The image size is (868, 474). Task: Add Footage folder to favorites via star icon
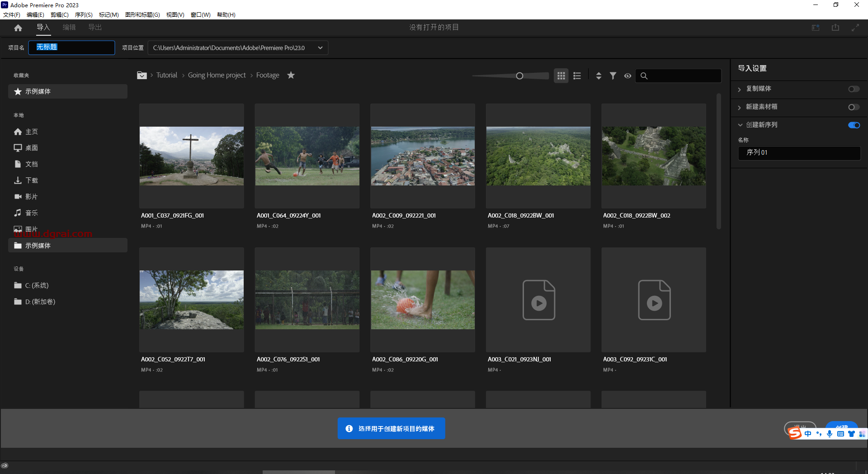point(291,75)
